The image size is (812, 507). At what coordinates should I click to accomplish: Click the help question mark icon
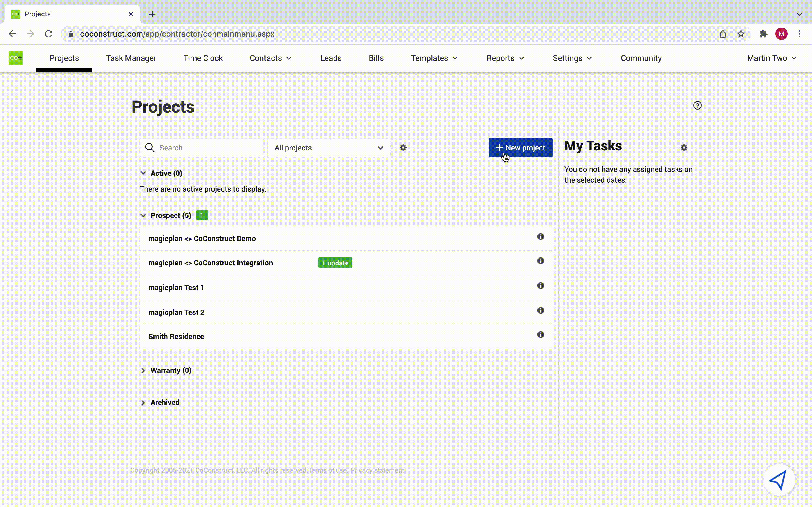pyautogui.click(x=698, y=106)
